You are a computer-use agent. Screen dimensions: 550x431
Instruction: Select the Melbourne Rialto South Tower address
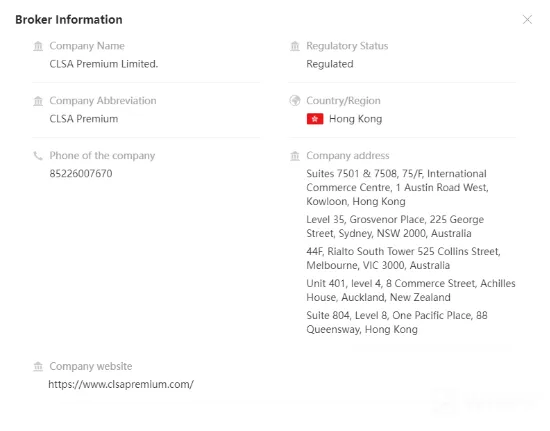[403, 258]
